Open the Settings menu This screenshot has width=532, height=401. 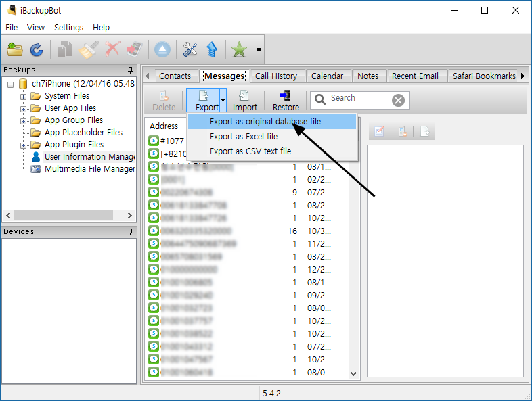tap(68, 28)
